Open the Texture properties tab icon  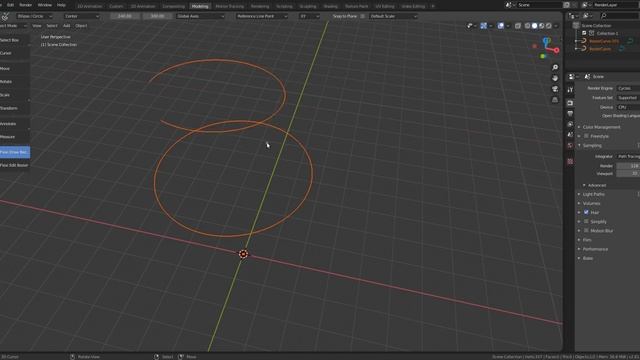pyautogui.click(x=570, y=162)
